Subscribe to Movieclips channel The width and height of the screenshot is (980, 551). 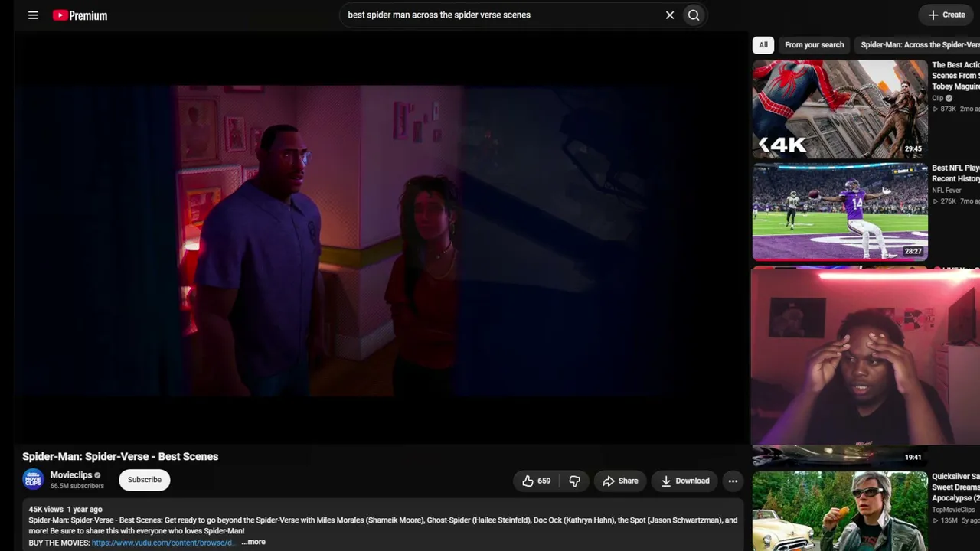click(145, 480)
